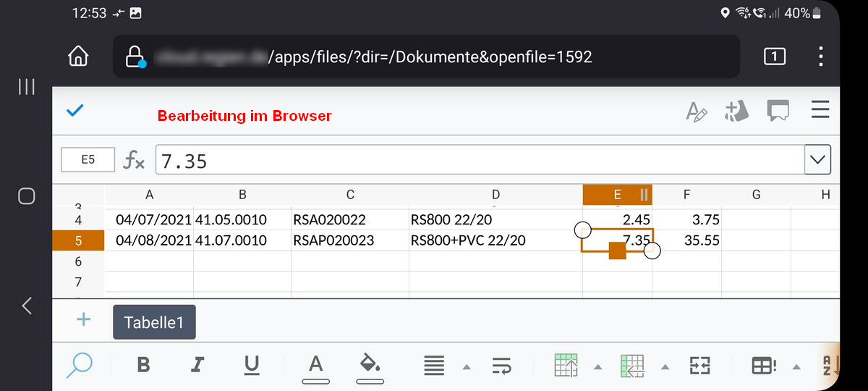Click the wrap text icon
Image resolution: width=868 pixels, height=391 pixels.
pos(501,366)
